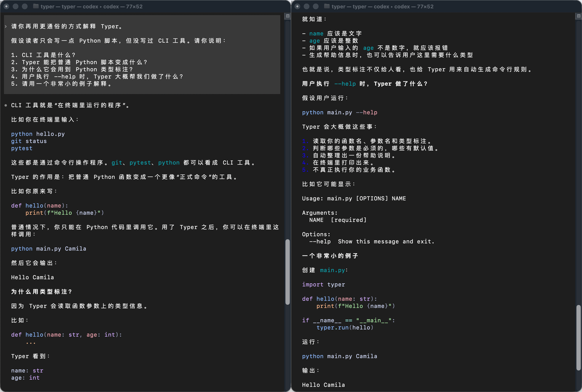
Task: Click the code line 'if __name__ == "__main__":'
Action: [349, 321]
